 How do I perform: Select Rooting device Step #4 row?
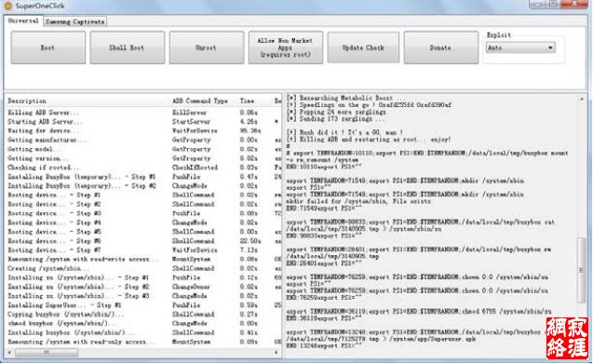[x=143, y=222]
